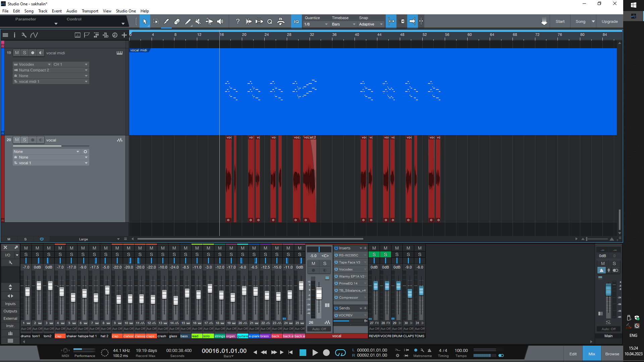Viewport: 644px width, 362px height.
Task: Start recording with the Record button
Action: point(326,353)
